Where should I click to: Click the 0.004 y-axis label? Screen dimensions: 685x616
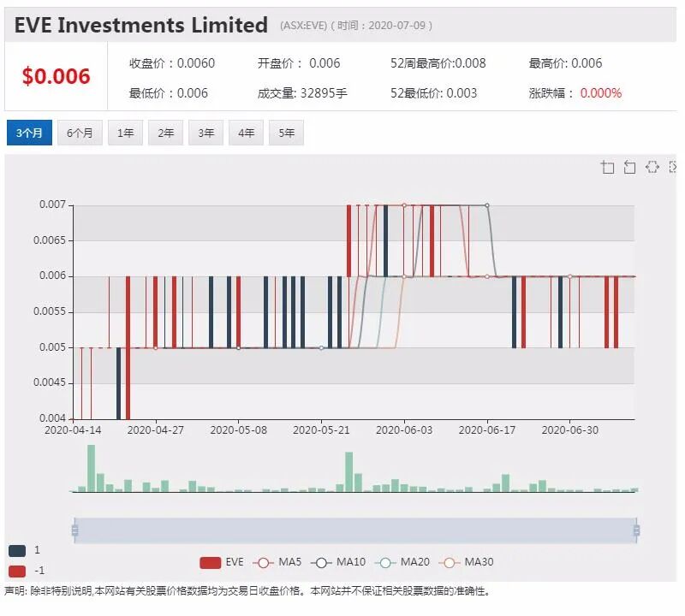coord(52,418)
